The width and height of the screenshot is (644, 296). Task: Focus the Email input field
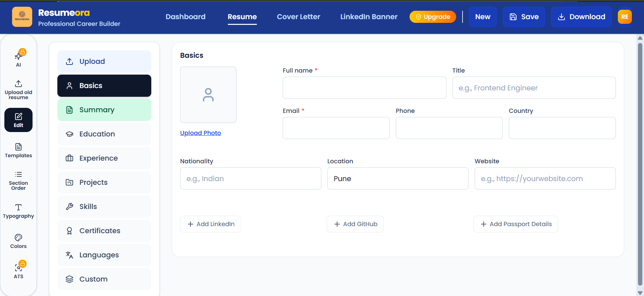336,128
